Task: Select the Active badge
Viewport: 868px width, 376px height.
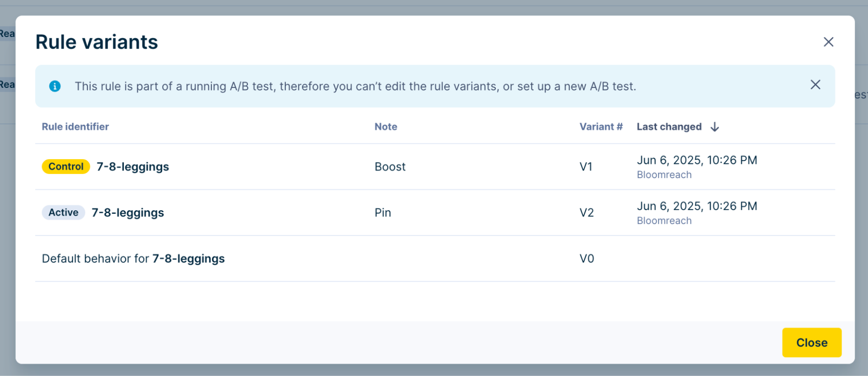Action: click(x=63, y=212)
